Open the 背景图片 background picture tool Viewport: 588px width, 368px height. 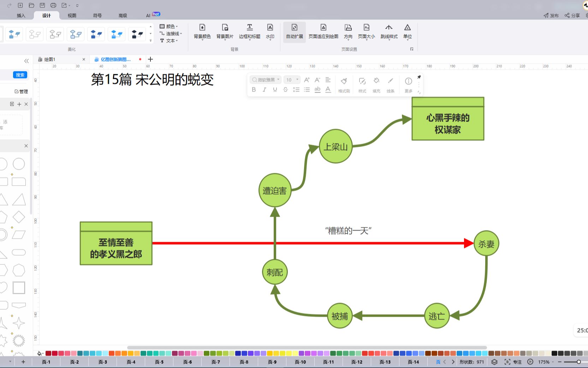[x=225, y=32]
